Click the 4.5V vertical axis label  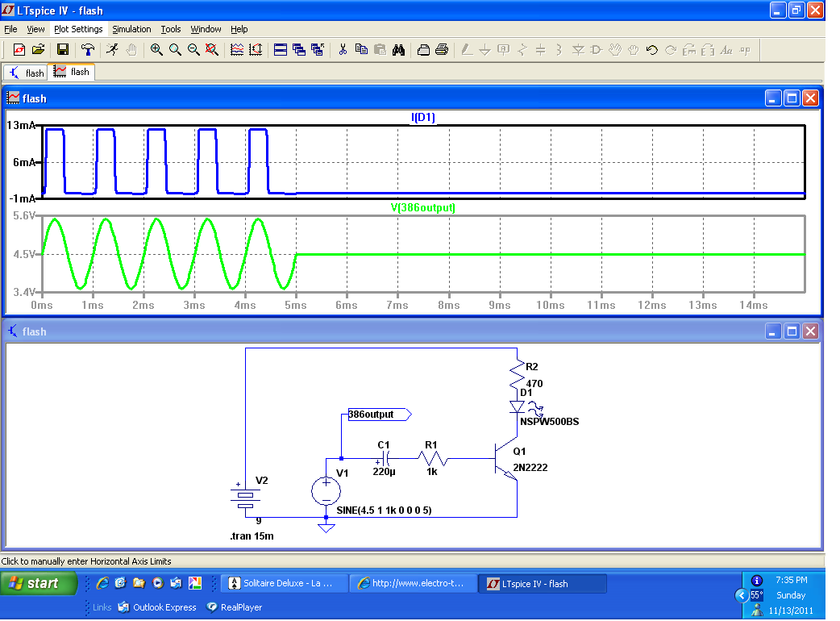coord(24,254)
